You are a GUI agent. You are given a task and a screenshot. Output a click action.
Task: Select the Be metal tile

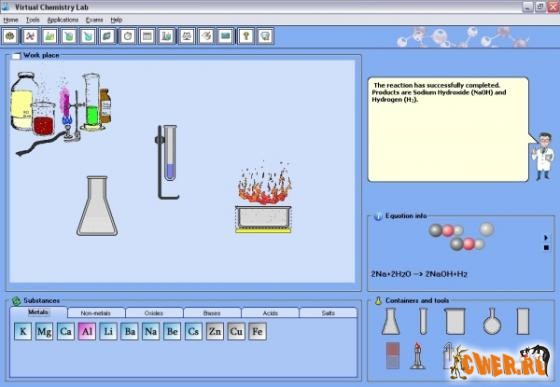point(172,331)
